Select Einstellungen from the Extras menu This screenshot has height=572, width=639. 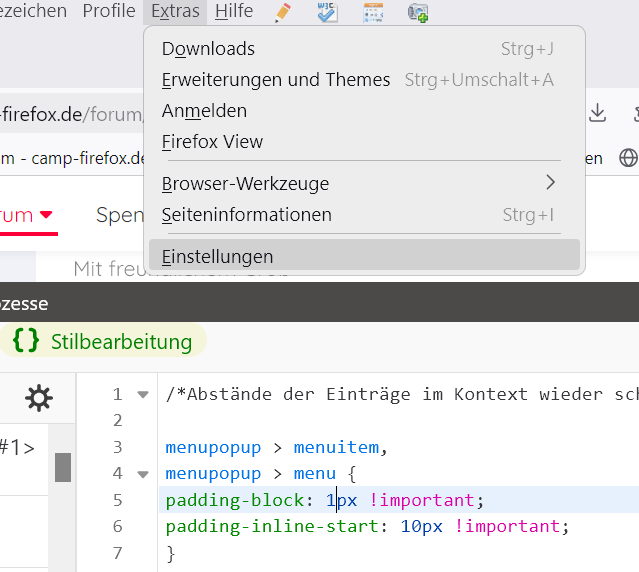pos(217,256)
